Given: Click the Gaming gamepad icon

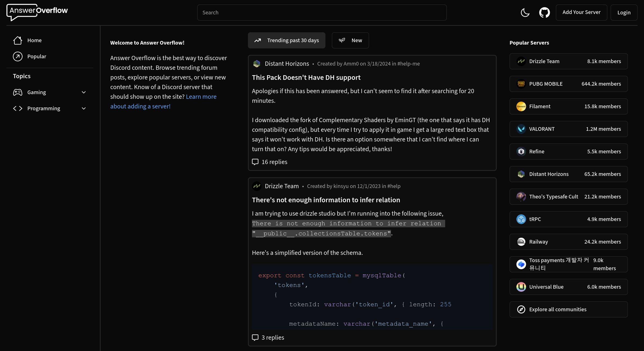Looking at the screenshot, I should coord(17,92).
